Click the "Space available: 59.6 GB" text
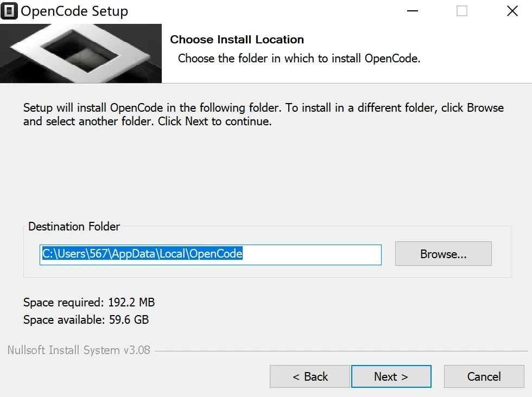 (x=86, y=320)
